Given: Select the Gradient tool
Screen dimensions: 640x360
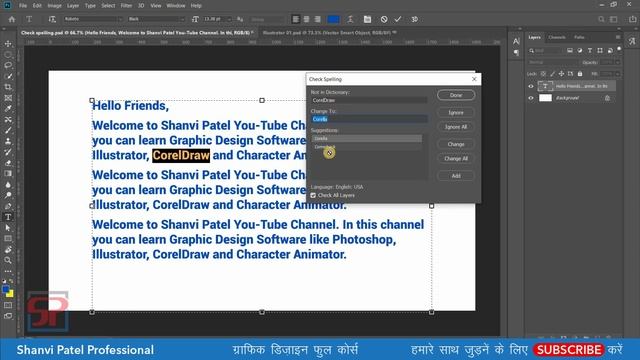Looking at the screenshot, I should 8,173.
